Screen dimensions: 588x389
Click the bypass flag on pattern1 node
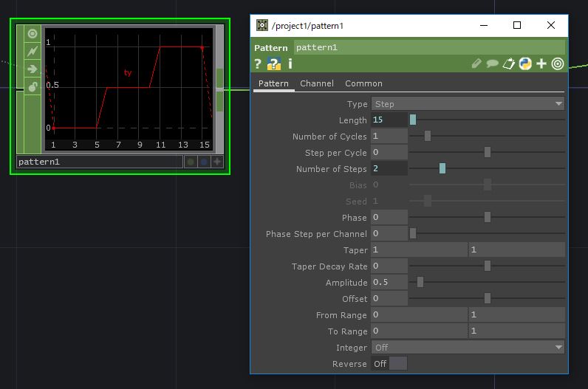33,51
